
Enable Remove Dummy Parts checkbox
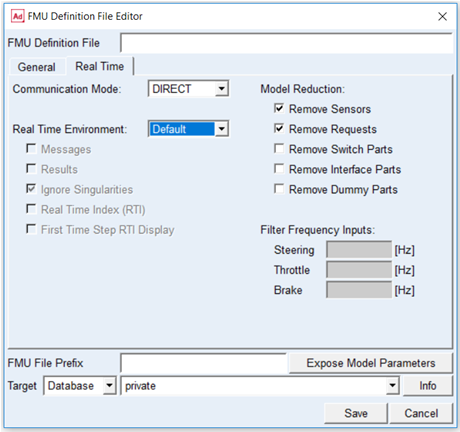(279, 189)
